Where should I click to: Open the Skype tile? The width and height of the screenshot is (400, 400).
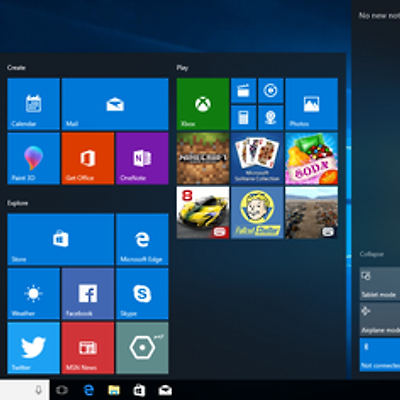click(x=142, y=294)
